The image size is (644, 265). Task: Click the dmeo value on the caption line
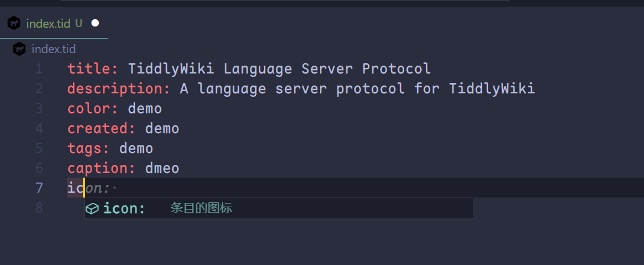(162, 169)
